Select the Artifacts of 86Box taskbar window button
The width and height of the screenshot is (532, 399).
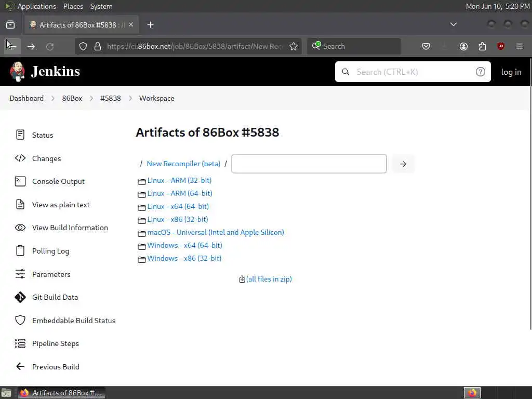[x=61, y=393]
